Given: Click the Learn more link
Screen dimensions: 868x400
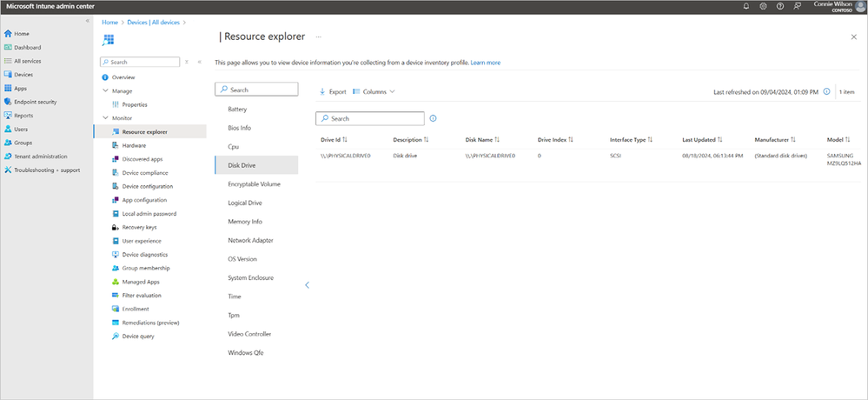Looking at the screenshot, I should 486,63.
